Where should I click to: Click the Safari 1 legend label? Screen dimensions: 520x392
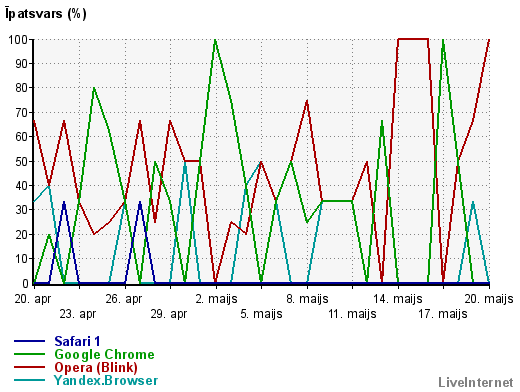point(77,341)
